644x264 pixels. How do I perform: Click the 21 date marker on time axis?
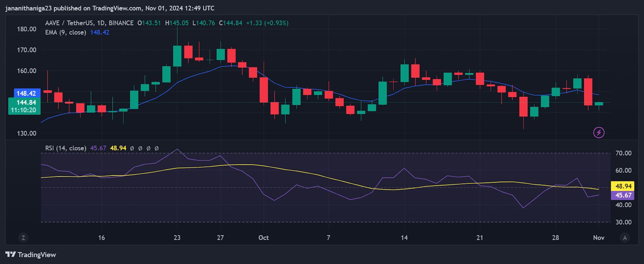click(480, 238)
